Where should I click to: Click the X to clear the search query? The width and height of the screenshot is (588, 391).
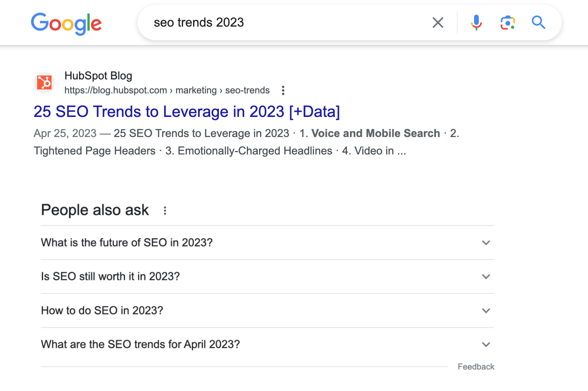point(438,22)
